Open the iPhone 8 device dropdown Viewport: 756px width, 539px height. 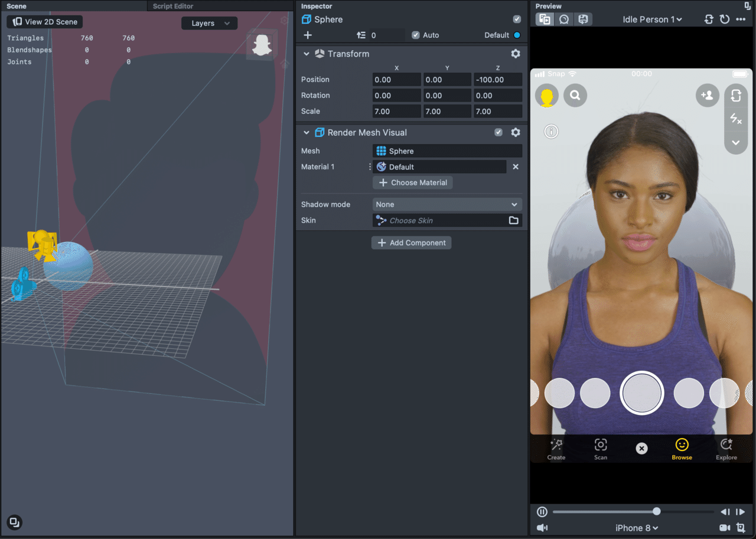click(637, 528)
